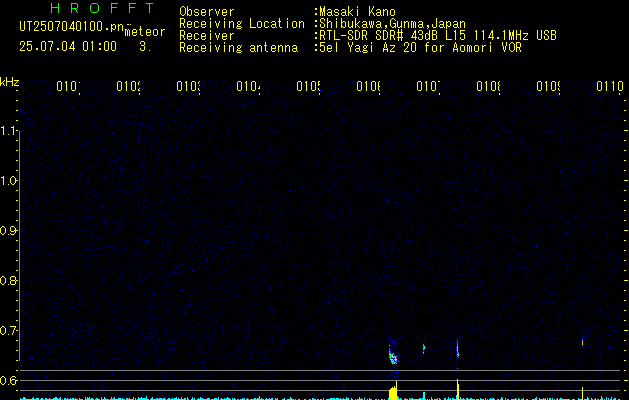Click the 0.8 kHz frequency axis label
629x400 pixels.
coord(9,280)
